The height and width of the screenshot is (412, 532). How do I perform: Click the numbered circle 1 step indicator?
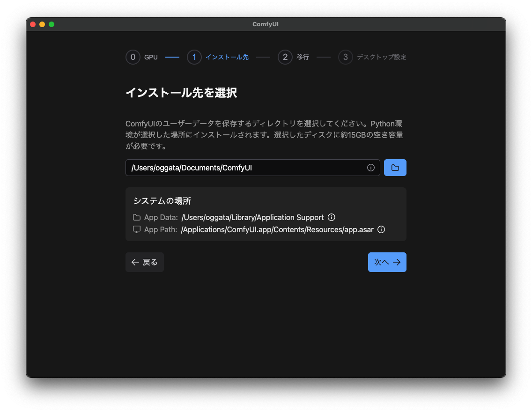click(x=194, y=57)
